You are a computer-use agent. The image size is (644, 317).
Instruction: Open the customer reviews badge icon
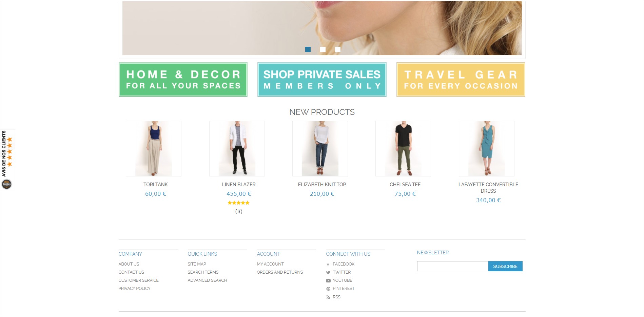click(7, 184)
